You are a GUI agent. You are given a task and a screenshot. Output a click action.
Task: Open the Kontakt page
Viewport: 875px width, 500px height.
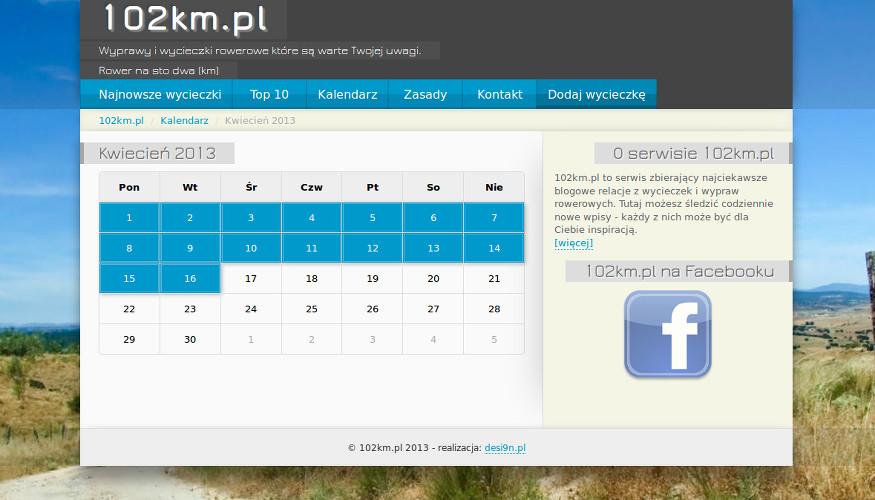click(499, 94)
